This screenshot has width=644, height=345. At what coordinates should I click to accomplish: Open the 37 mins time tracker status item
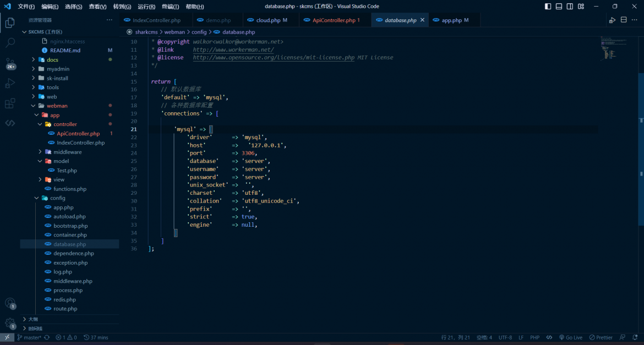[96, 338]
